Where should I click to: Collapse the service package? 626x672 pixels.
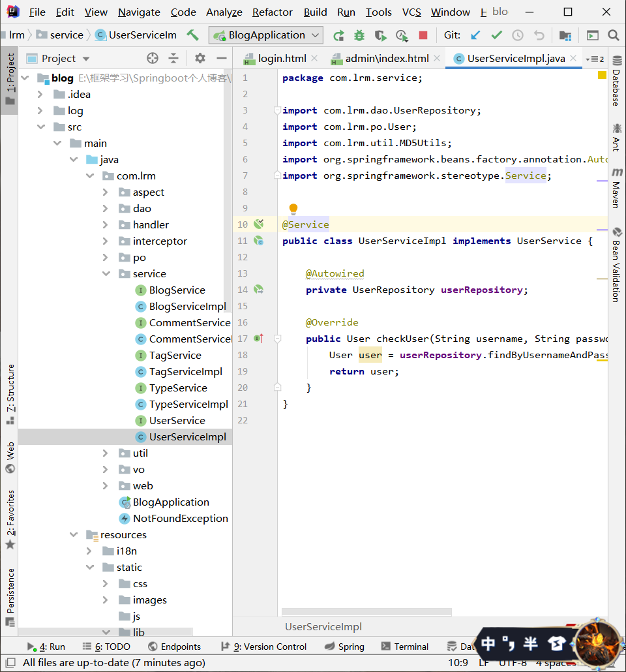[106, 274]
